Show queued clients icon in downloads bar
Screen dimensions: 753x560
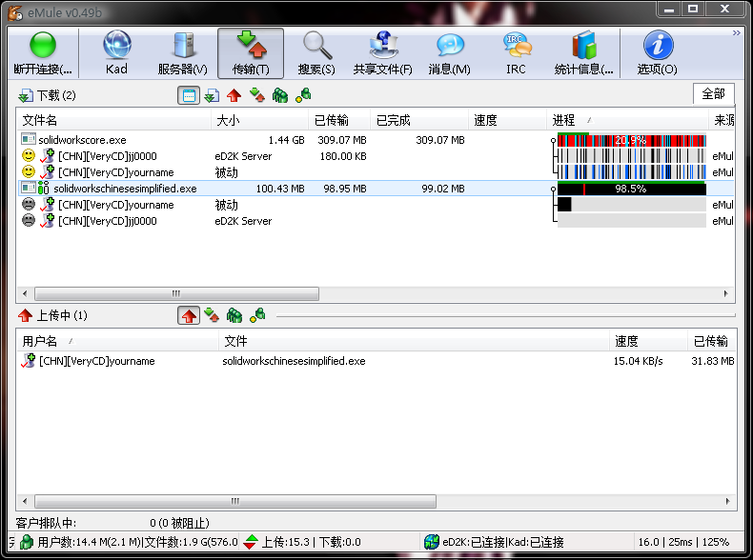[280, 95]
